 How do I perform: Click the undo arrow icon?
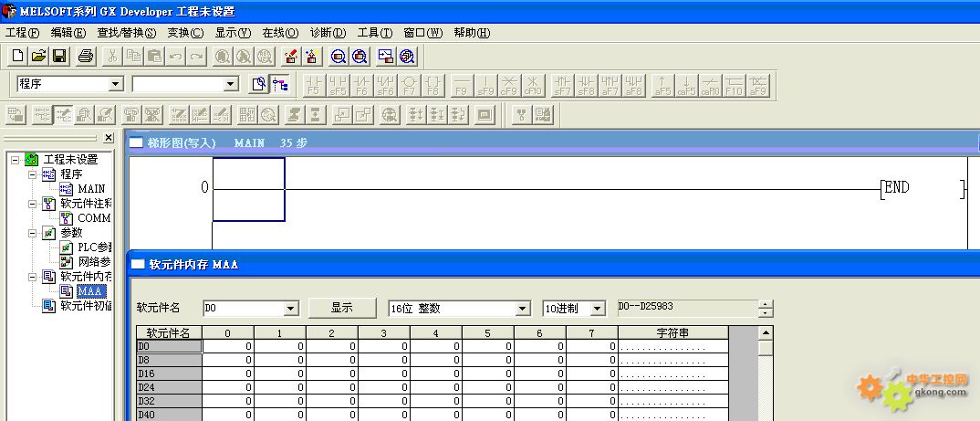176,57
